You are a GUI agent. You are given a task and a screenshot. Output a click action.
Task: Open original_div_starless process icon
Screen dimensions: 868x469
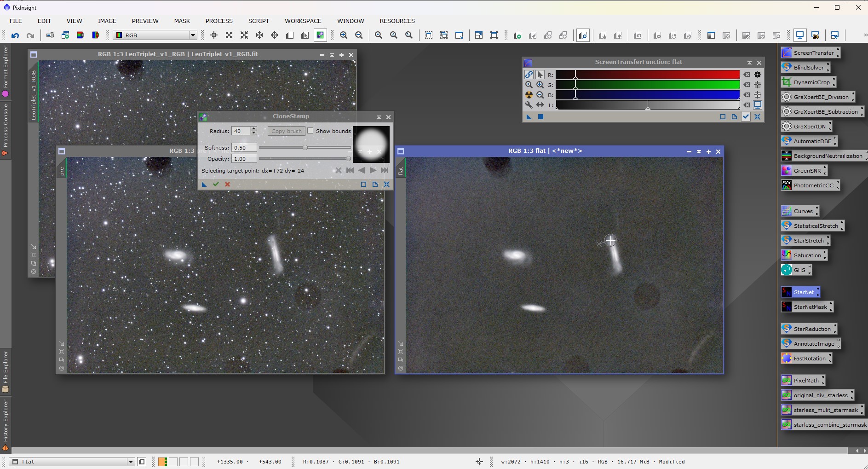pos(817,395)
